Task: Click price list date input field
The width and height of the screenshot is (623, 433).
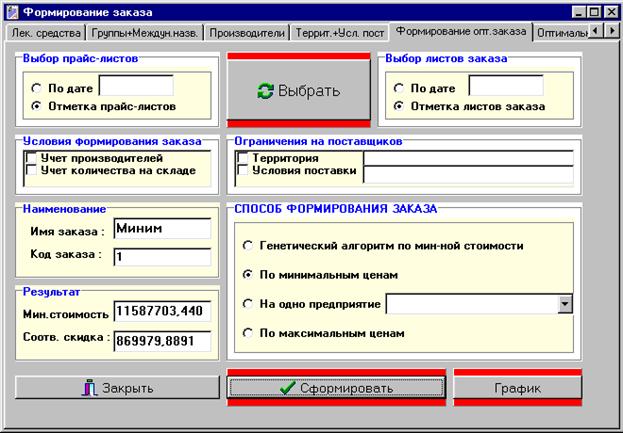Action: coord(136,86)
